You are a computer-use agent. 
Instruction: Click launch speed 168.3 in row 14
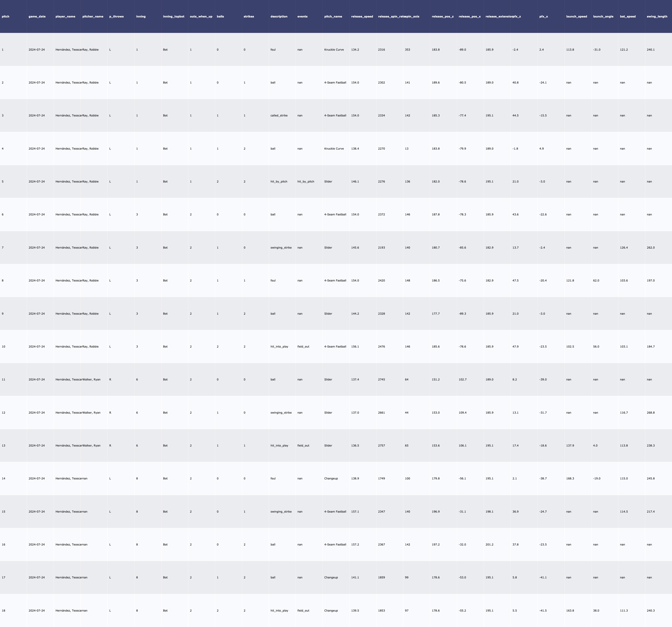point(570,479)
